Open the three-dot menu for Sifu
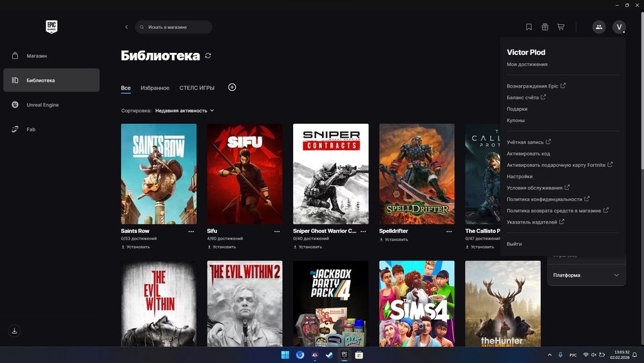Viewport: 644px width, 363px height. pyautogui.click(x=277, y=231)
